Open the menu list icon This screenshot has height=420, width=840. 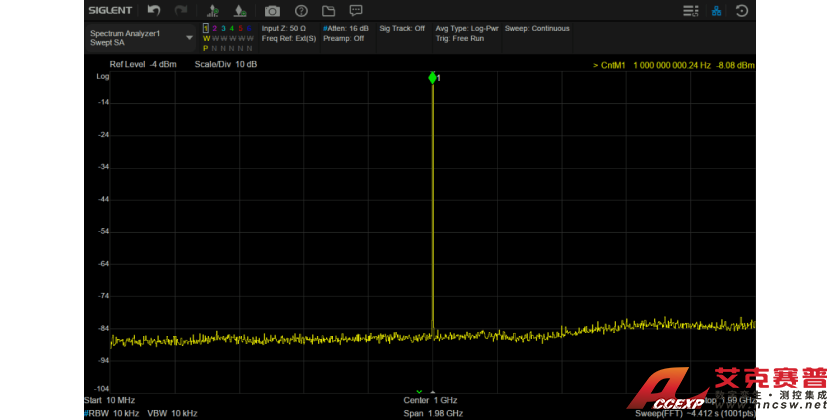click(x=690, y=11)
